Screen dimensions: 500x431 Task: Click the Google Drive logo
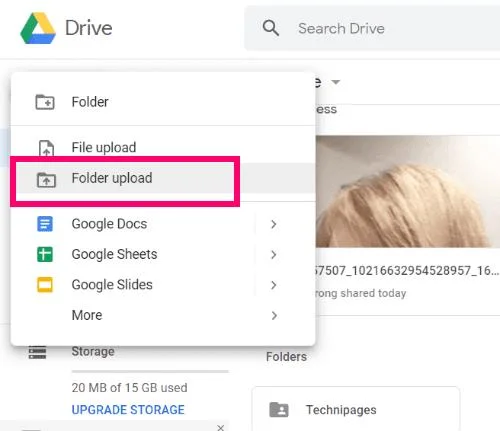click(x=38, y=28)
